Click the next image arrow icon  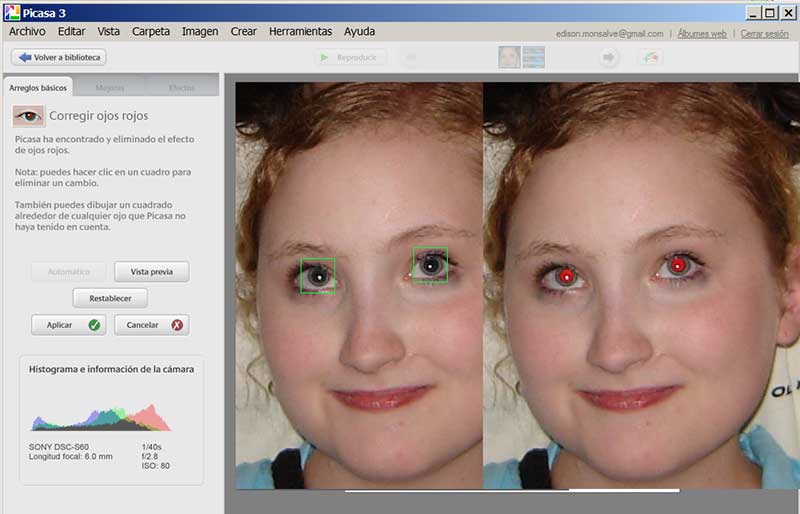coord(608,58)
